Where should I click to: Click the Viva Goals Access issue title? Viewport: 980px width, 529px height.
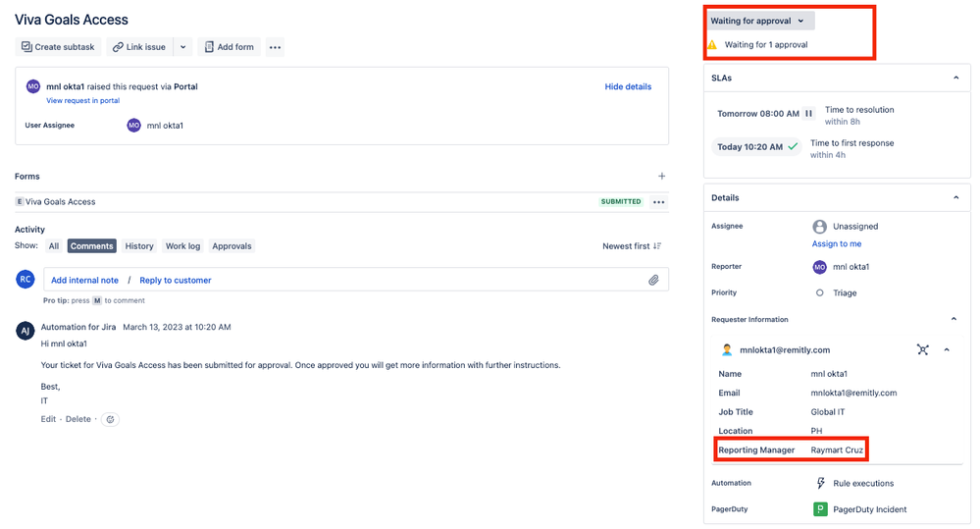(x=72, y=20)
